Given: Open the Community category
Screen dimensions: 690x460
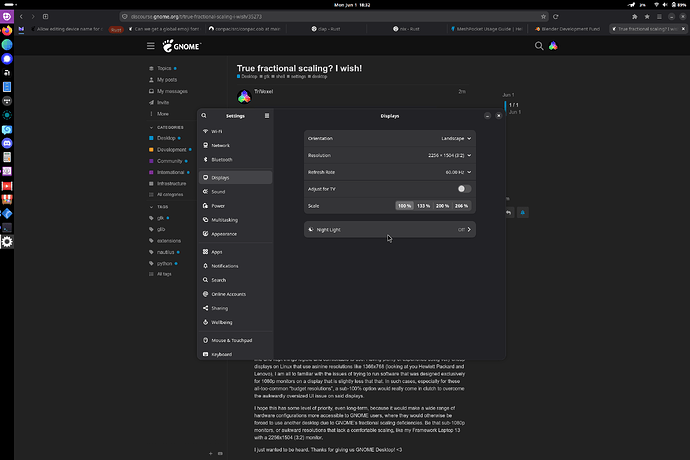Looking at the screenshot, I should [169, 161].
